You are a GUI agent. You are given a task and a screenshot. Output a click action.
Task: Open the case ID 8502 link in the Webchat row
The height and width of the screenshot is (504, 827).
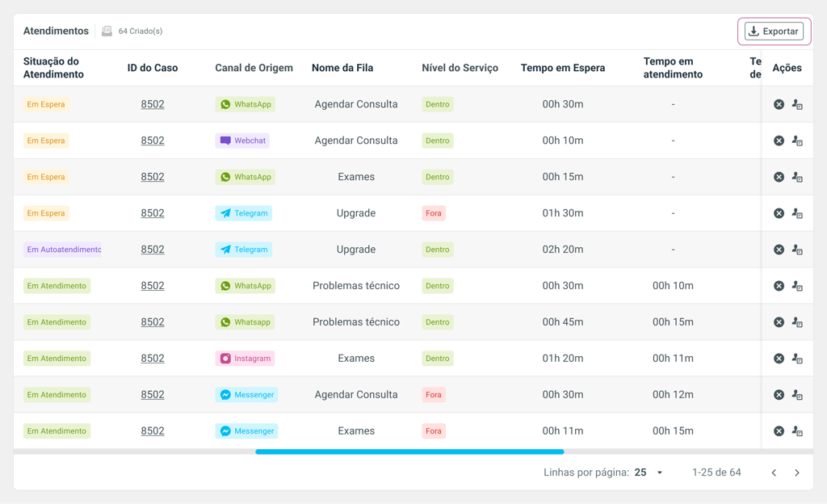click(153, 141)
